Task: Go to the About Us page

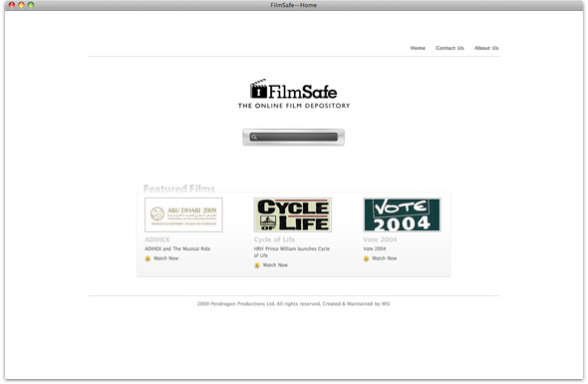Action: click(x=486, y=48)
